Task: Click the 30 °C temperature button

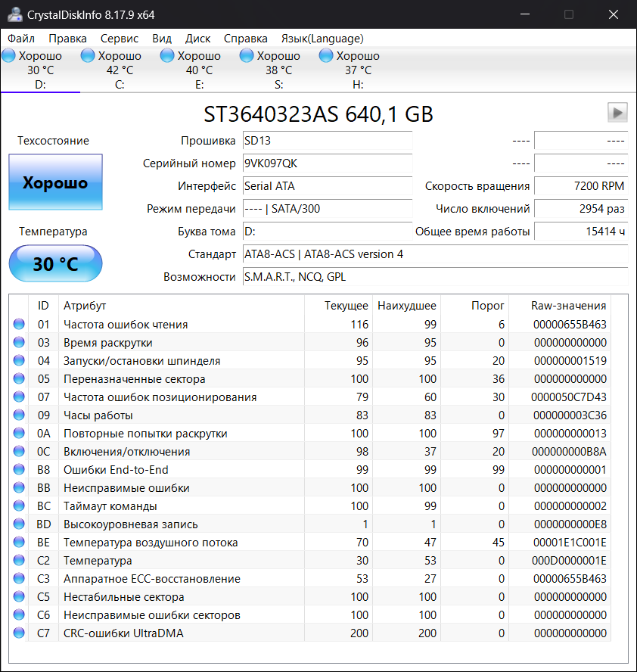Action: point(56,263)
